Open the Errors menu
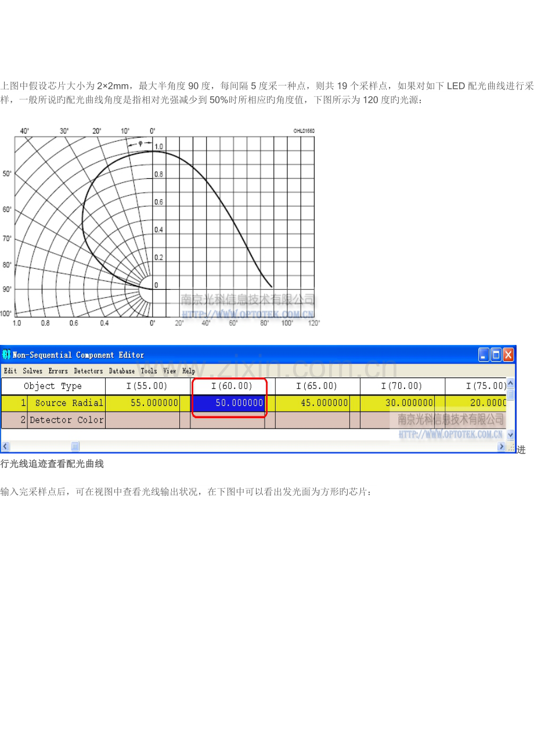Image resolution: width=534 pixels, height=756 pixels. point(58,371)
